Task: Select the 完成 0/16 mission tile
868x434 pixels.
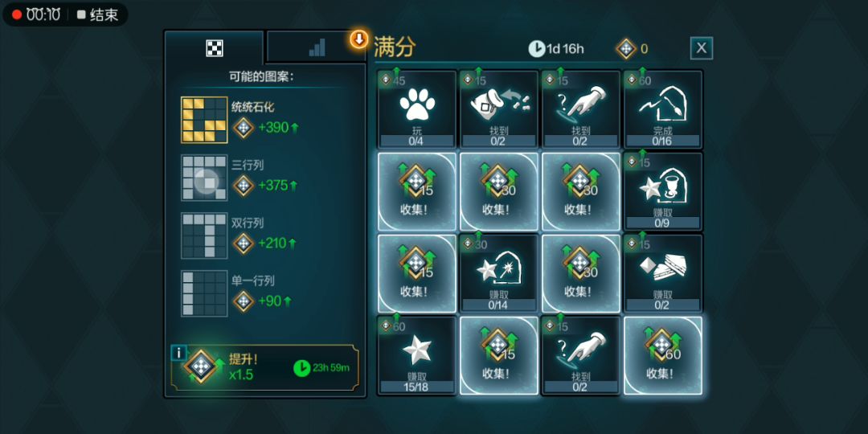Action: pos(662,109)
